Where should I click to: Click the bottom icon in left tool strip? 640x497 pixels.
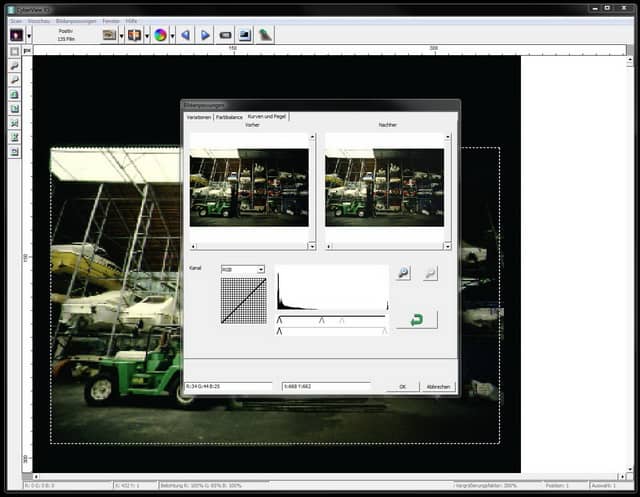tap(15, 151)
